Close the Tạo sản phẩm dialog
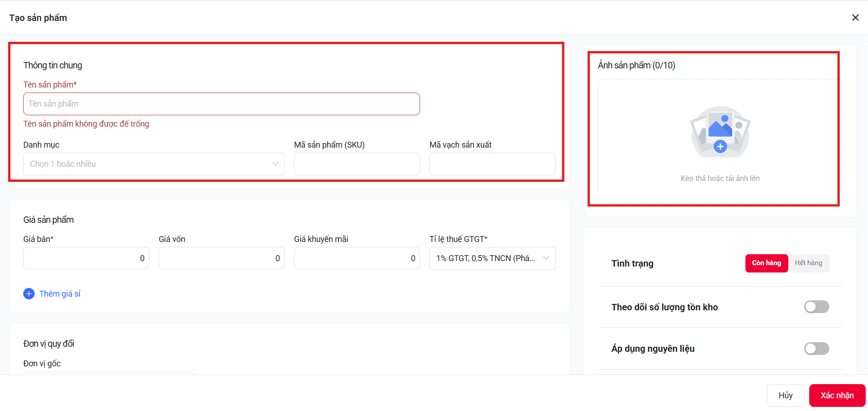The image size is (868, 411). [x=855, y=17]
